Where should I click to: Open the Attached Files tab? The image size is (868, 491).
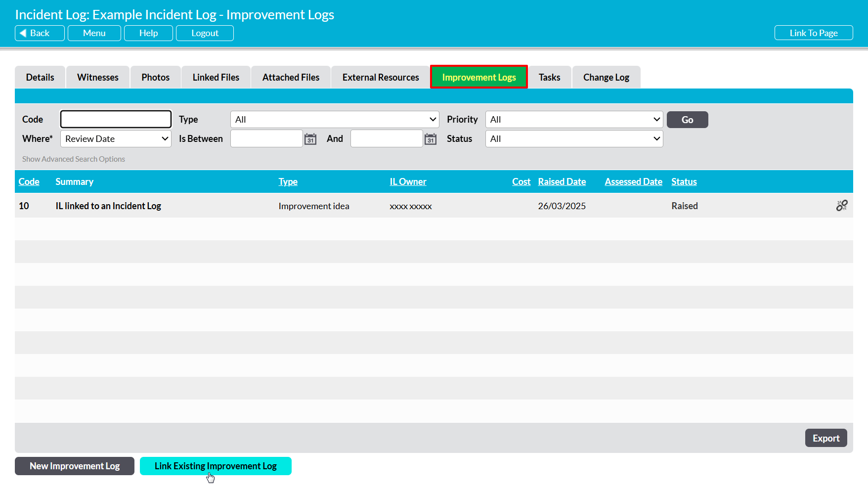(x=291, y=77)
